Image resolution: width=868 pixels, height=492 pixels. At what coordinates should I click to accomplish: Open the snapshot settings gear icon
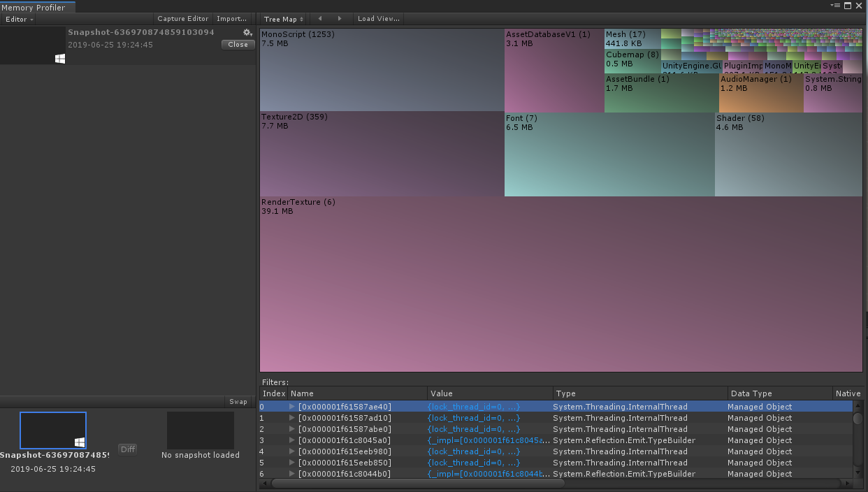(x=247, y=32)
